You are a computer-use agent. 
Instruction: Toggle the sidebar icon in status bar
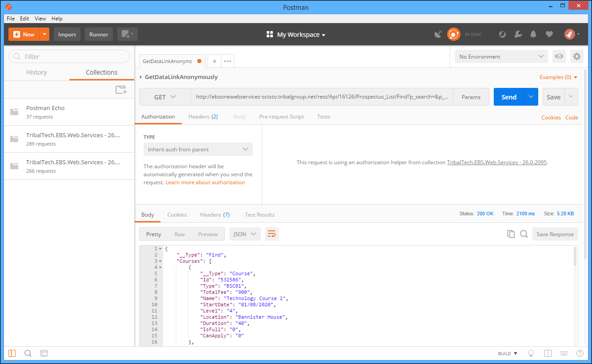[x=12, y=353]
